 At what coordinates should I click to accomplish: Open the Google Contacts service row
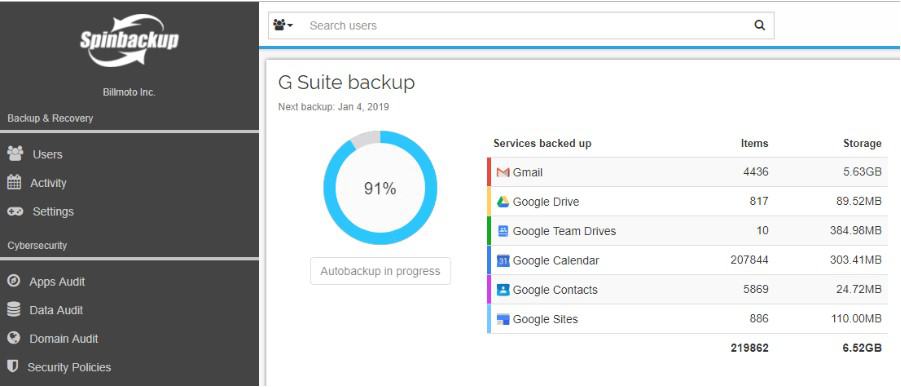[687, 290]
